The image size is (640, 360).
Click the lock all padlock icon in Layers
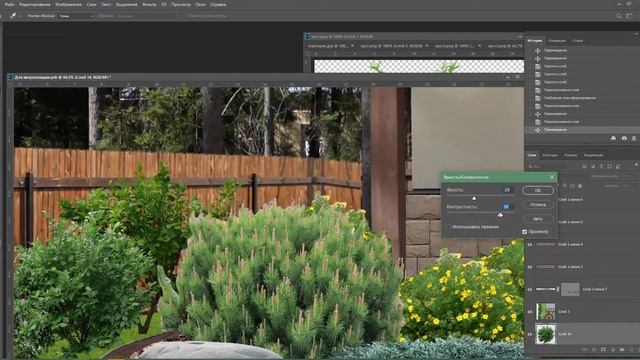click(x=580, y=186)
